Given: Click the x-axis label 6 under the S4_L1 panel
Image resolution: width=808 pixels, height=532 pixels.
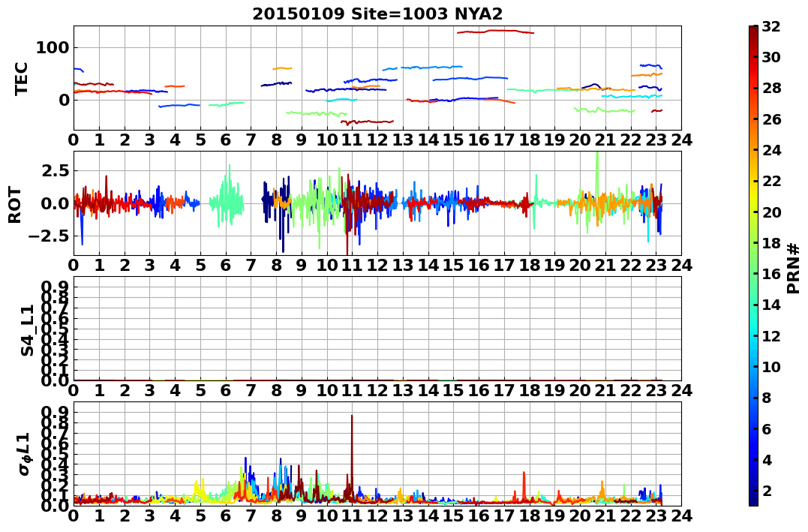Looking at the screenshot, I should tap(225, 391).
